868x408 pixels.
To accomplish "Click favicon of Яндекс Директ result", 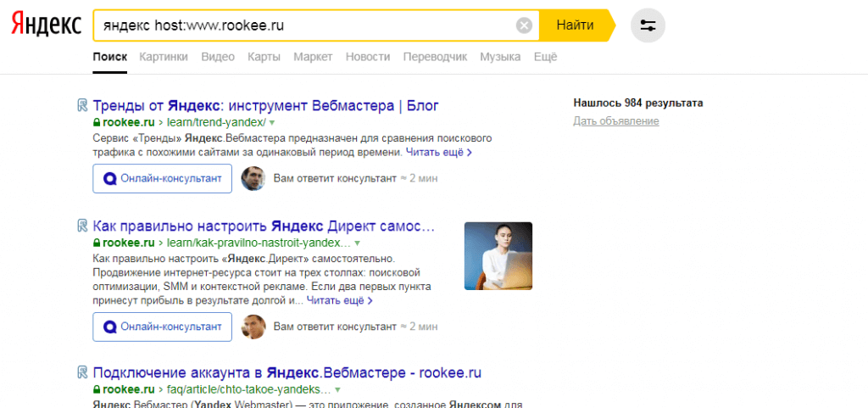I will point(82,226).
